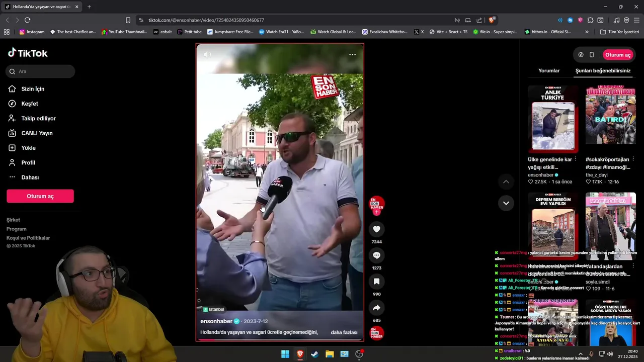Image resolution: width=644 pixels, height=362 pixels.
Task: Open Brave music note playlist icon
Action: (x=616, y=20)
